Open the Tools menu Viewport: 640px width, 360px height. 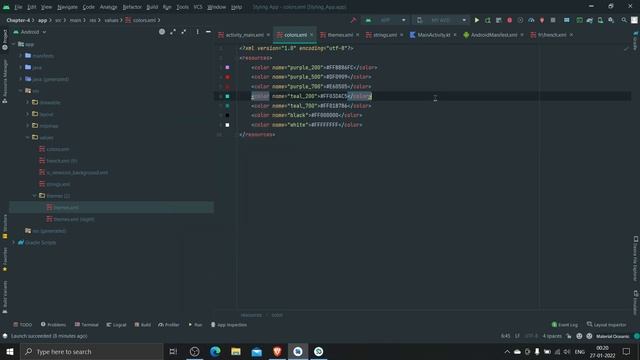tap(182, 7)
